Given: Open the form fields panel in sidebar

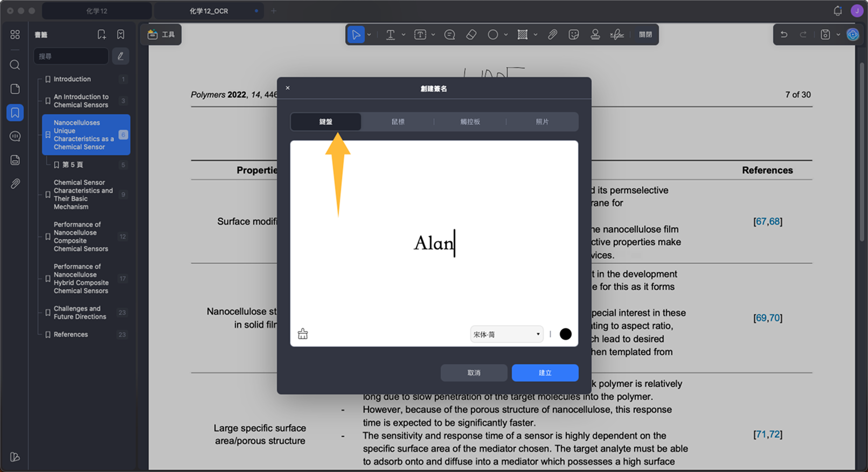Looking at the screenshot, I should tap(15, 160).
